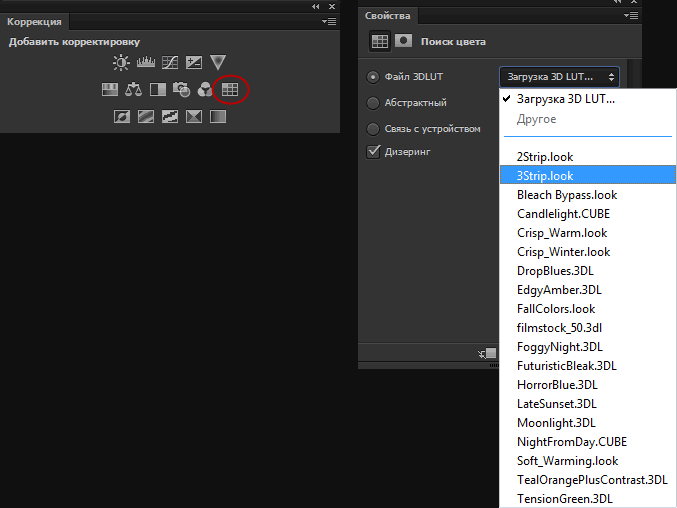
Task: Add a Threshold adjustment
Action: point(170,117)
